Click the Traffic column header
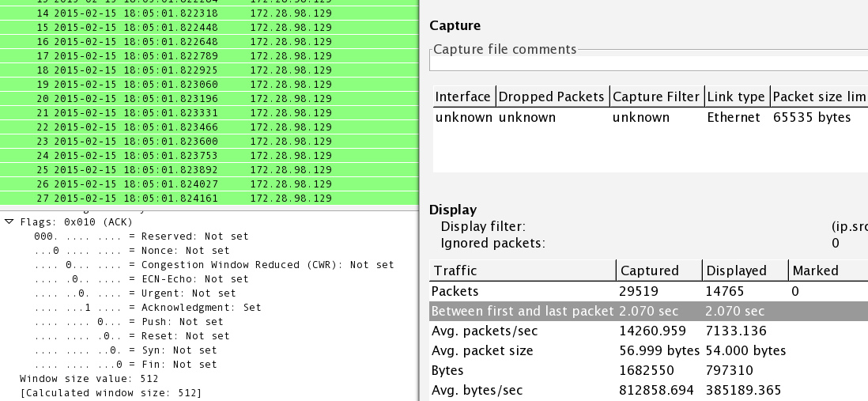Screen dimensions: 868x401 (x=522, y=270)
